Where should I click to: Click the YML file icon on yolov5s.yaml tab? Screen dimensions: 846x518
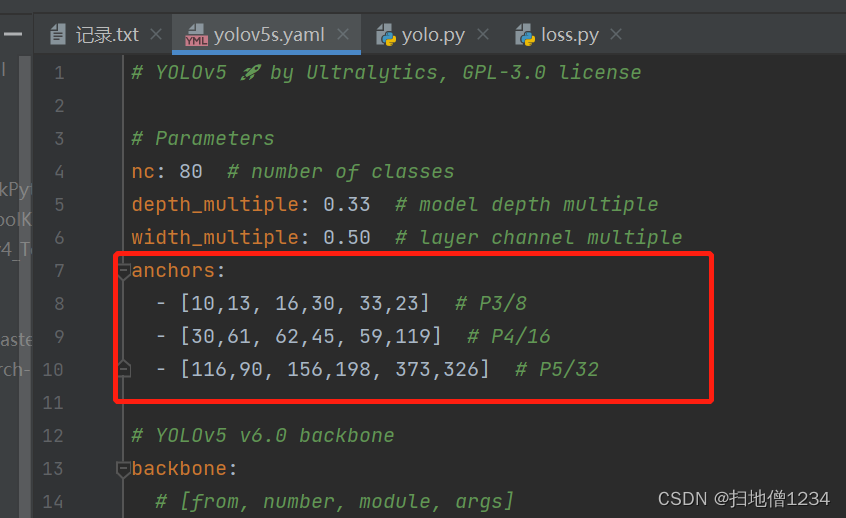[x=196, y=35]
